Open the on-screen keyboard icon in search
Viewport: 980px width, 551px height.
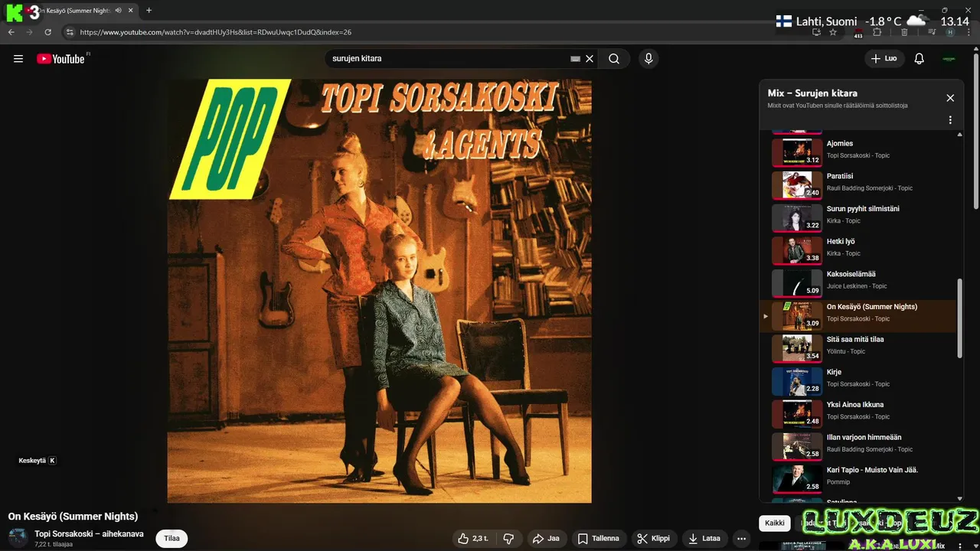click(576, 59)
